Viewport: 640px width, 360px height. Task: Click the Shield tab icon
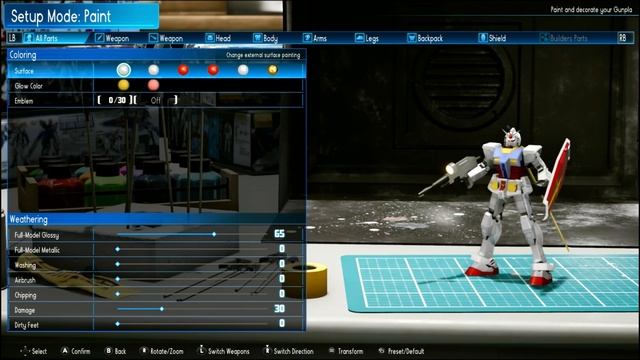(482, 38)
